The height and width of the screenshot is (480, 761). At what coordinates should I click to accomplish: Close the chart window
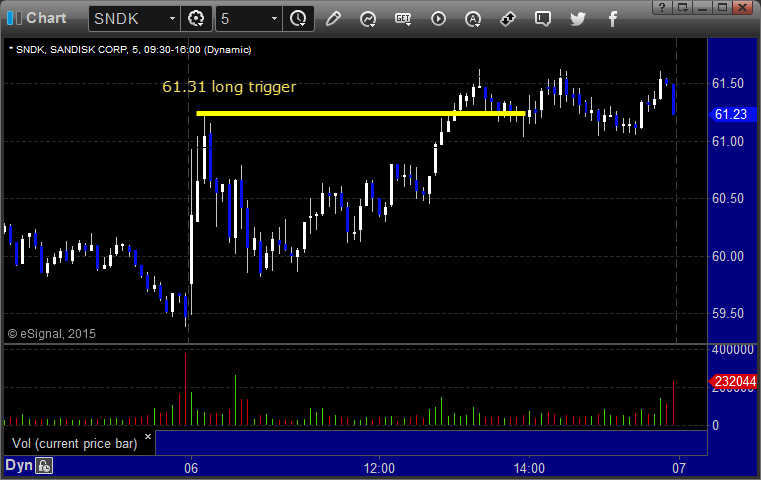point(743,7)
